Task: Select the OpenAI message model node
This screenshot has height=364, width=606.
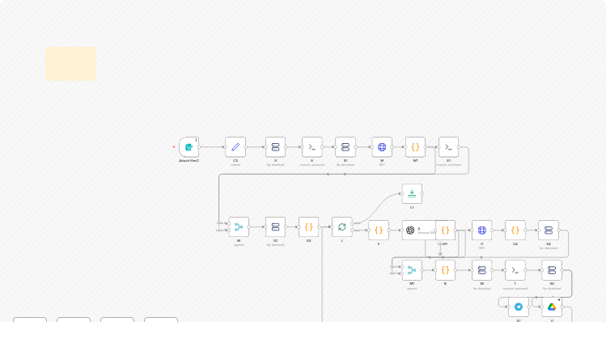Action: point(411,231)
